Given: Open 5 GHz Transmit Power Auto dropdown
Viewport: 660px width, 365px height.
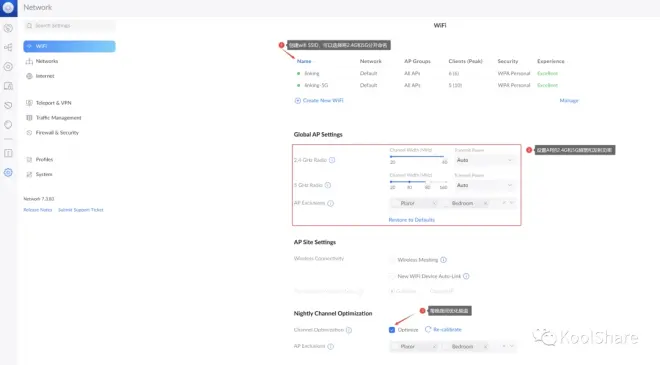Looking at the screenshot, I should pyautogui.click(x=484, y=185).
